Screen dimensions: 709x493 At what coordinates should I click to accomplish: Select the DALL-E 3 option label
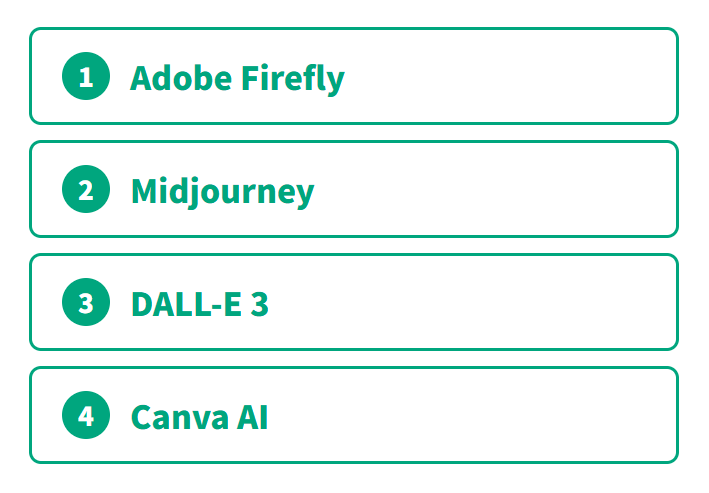199,303
